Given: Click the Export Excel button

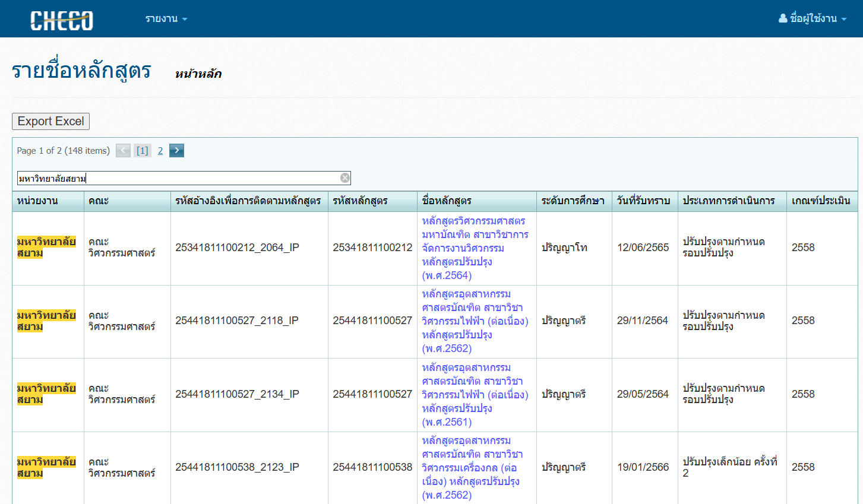Looking at the screenshot, I should 50,121.
